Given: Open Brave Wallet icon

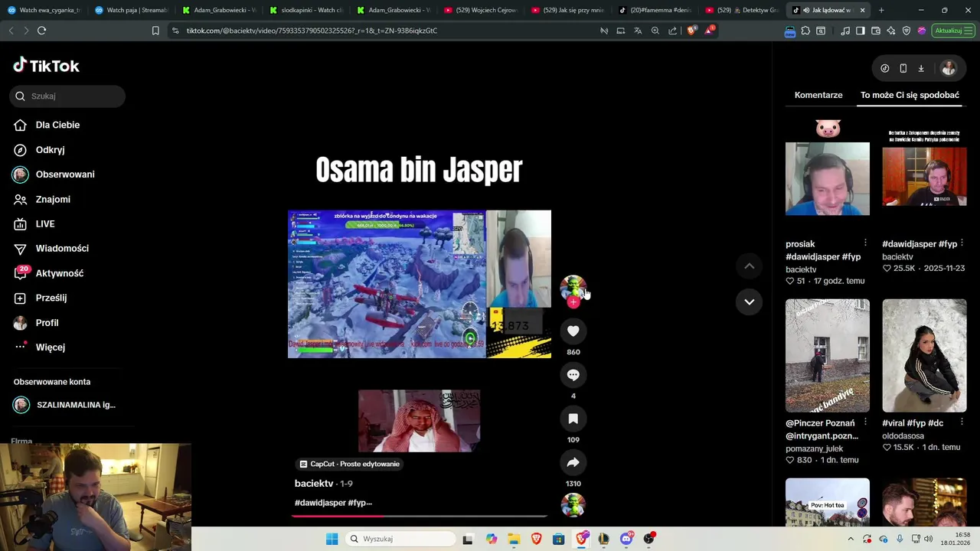Looking at the screenshot, I should (x=876, y=31).
